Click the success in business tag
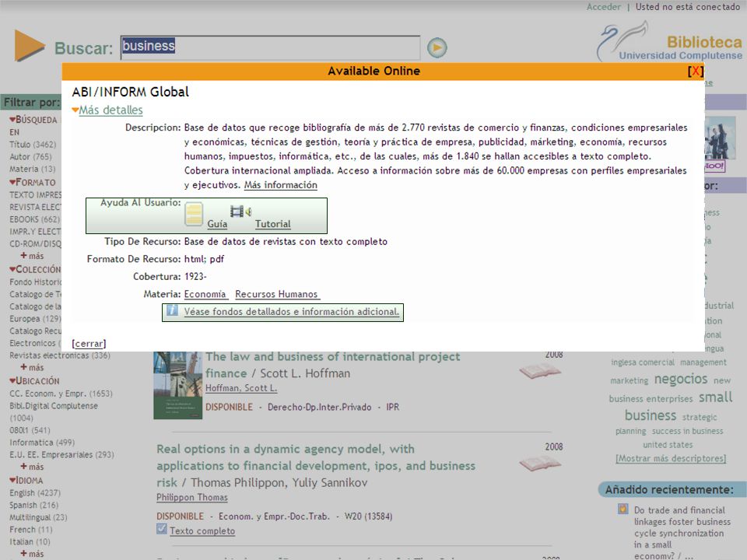This screenshot has height=560, width=747. click(x=687, y=431)
